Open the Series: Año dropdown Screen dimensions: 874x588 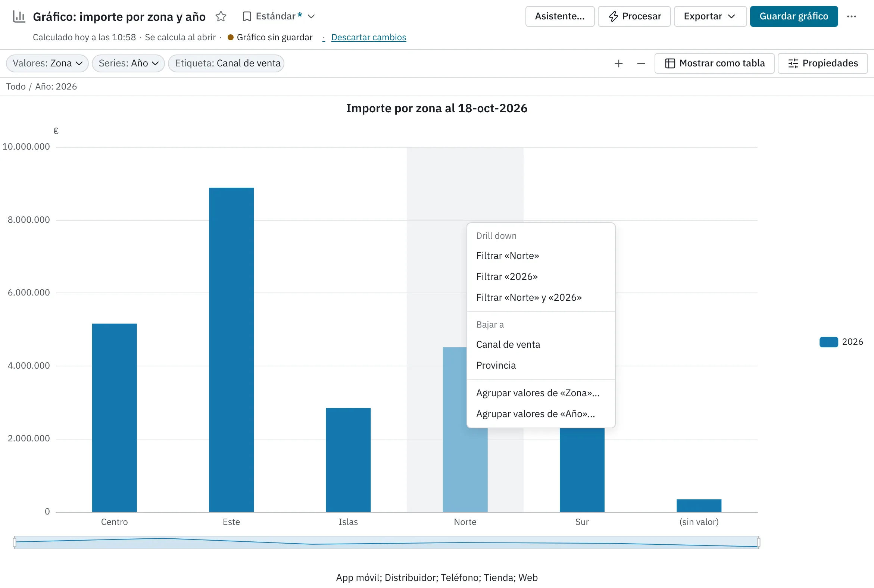coord(128,63)
